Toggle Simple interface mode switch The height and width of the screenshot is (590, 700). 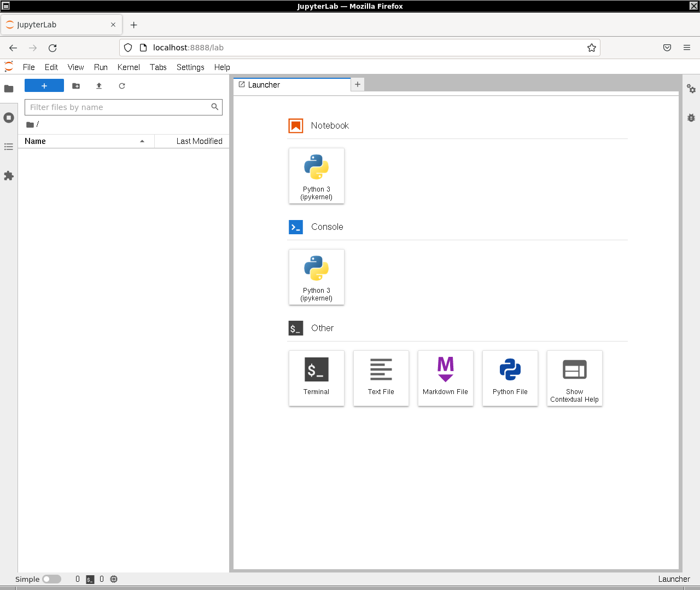tap(52, 579)
